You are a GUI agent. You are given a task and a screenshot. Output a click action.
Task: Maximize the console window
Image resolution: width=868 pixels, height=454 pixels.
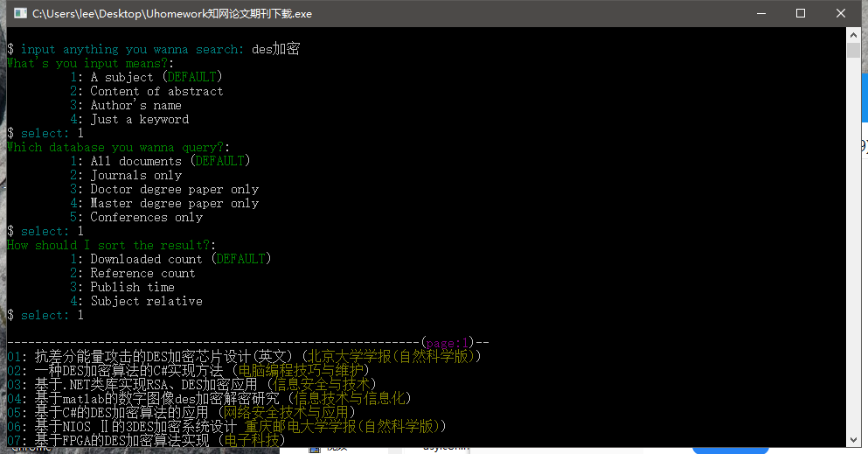pos(801,14)
